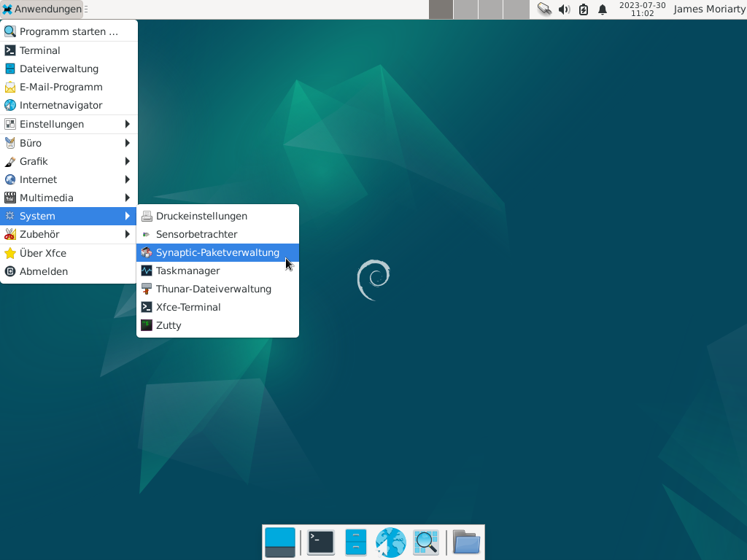Switch to the fourth workspace
This screenshot has width=747, height=560.
coord(516,9)
